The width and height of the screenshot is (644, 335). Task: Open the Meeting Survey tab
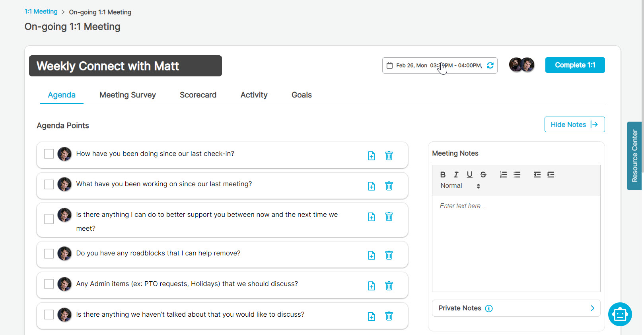click(x=128, y=95)
